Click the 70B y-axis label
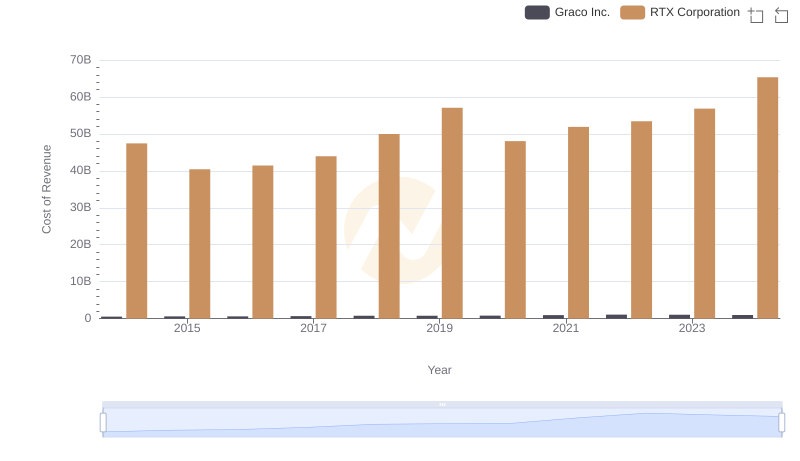The height and width of the screenshot is (461, 800). tap(81, 60)
